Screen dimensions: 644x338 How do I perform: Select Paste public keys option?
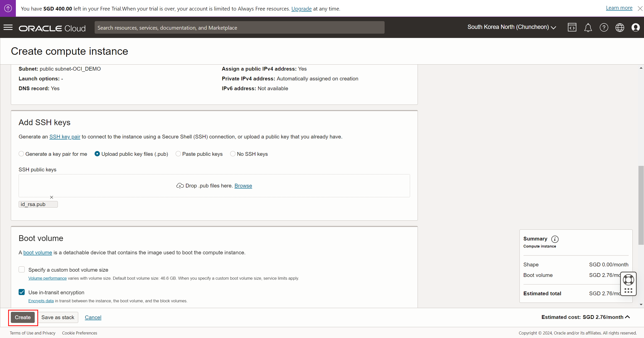click(x=178, y=154)
